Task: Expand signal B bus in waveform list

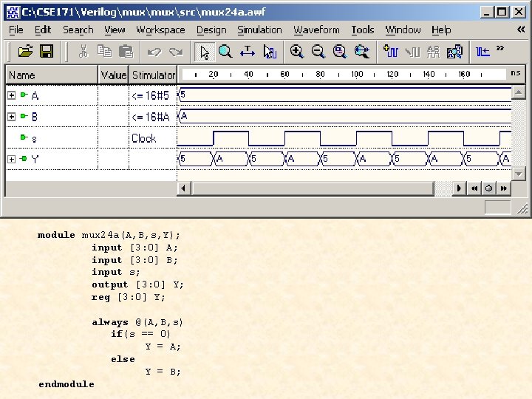Action: coord(12,117)
